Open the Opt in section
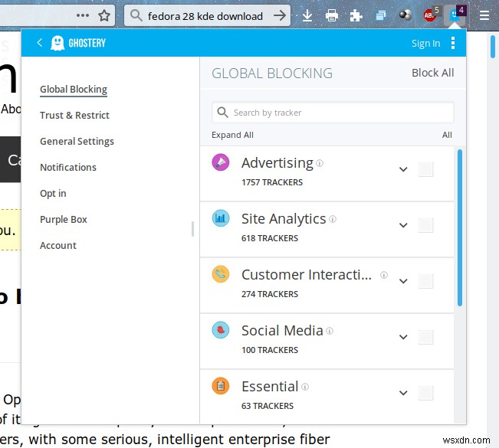499x448 pixels. pos(53,193)
